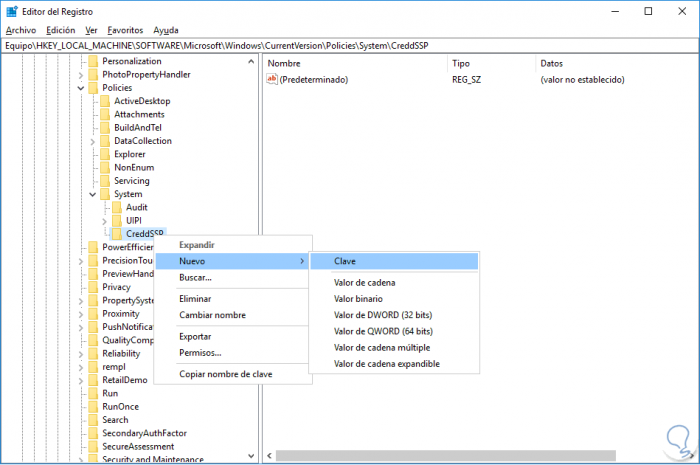Screen dimensions: 700x465
Task: Collapse the Policies tree node
Action: tap(81, 88)
